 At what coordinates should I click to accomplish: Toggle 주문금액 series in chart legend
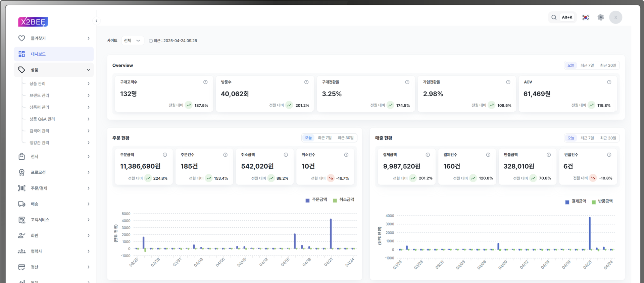pyautogui.click(x=316, y=200)
